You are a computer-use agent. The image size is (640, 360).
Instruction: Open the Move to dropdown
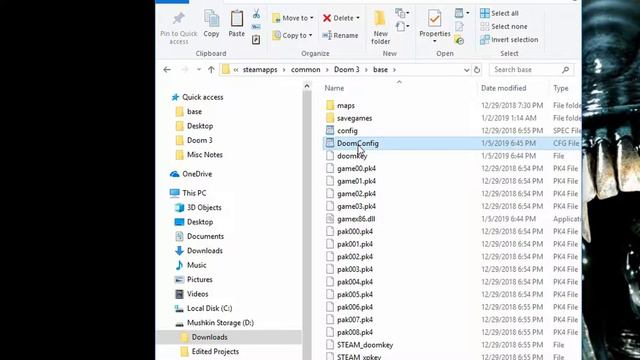click(x=293, y=18)
